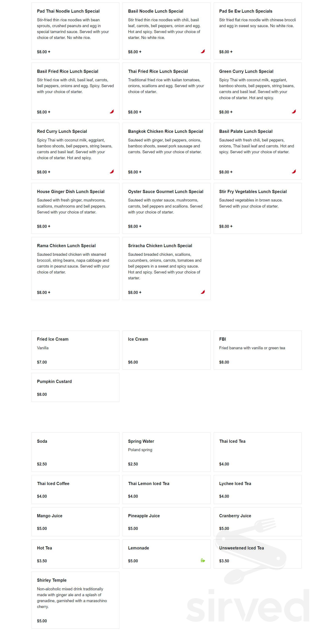This screenshot has width=323, height=644.
Task: Open the FBI fried banana dessert
Action: (258, 350)
